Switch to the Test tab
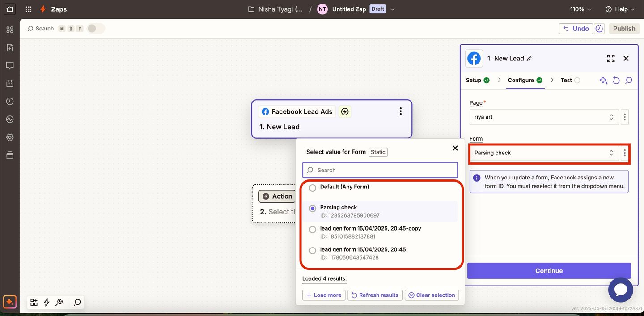This screenshot has height=316, width=644. click(x=570, y=80)
